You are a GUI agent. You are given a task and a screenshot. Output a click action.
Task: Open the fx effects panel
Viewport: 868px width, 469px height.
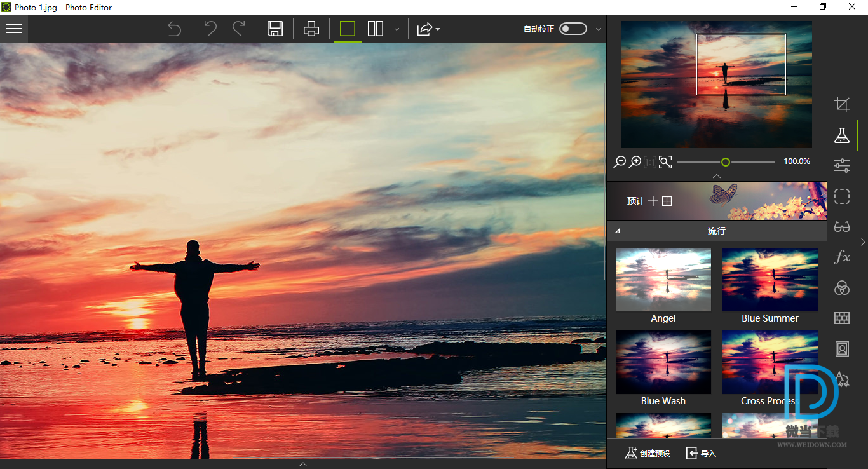[x=842, y=257]
